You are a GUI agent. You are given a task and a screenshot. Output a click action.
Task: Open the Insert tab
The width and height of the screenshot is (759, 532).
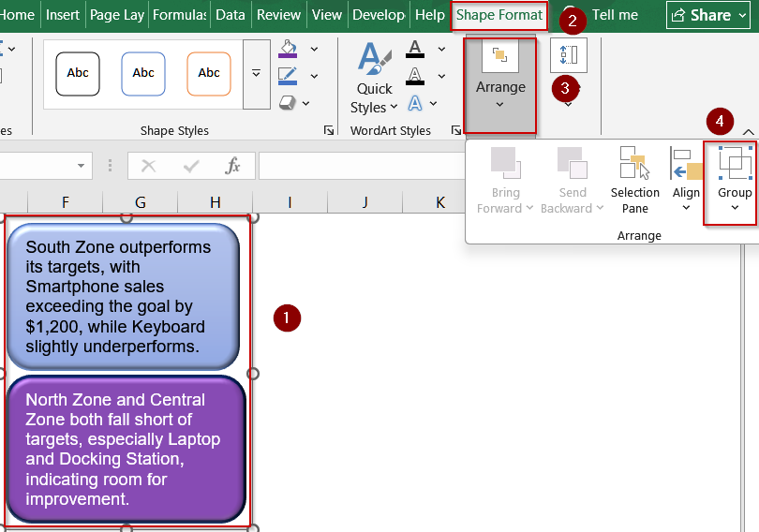pyautogui.click(x=63, y=15)
